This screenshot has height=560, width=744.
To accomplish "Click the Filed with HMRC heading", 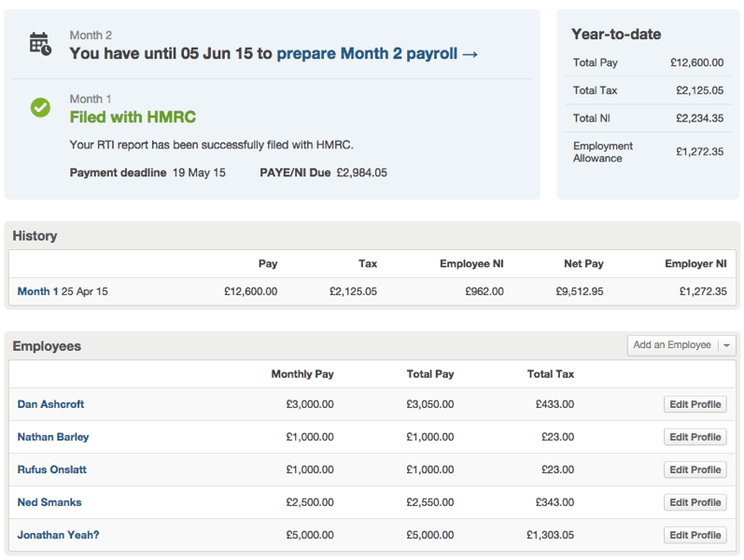I will [133, 118].
